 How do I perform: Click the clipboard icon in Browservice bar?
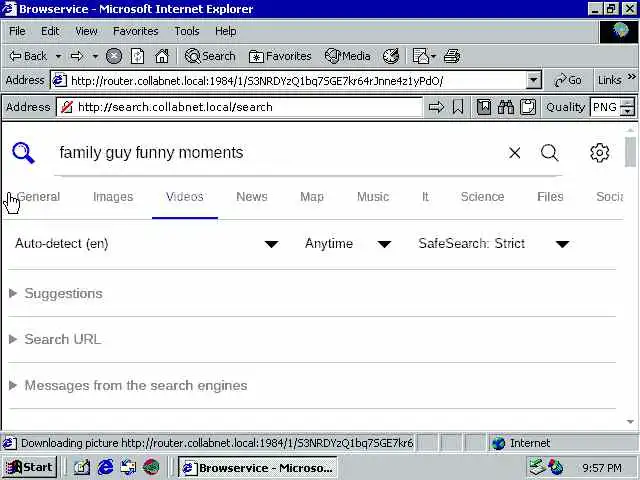[x=528, y=107]
